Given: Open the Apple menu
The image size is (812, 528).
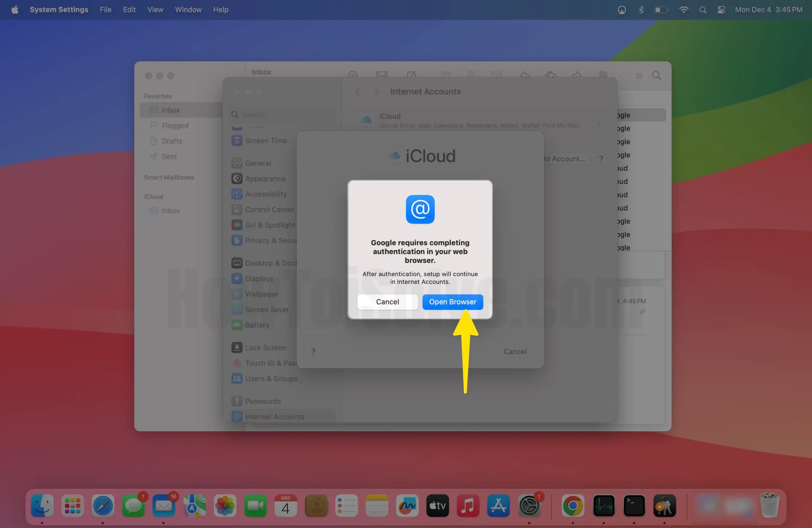Looking at the screenshot, I should [15, 10].
